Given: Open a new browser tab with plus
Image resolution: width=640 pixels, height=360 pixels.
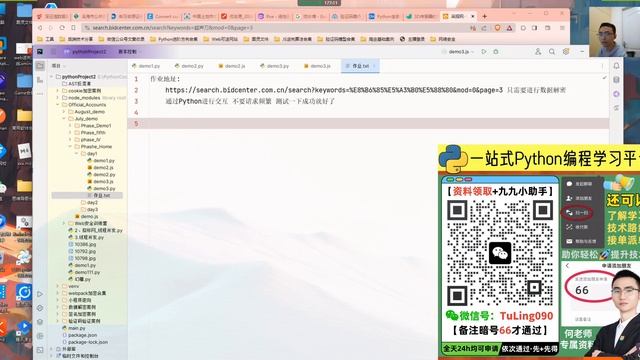Looking at the screenshot, I should 484,16.
